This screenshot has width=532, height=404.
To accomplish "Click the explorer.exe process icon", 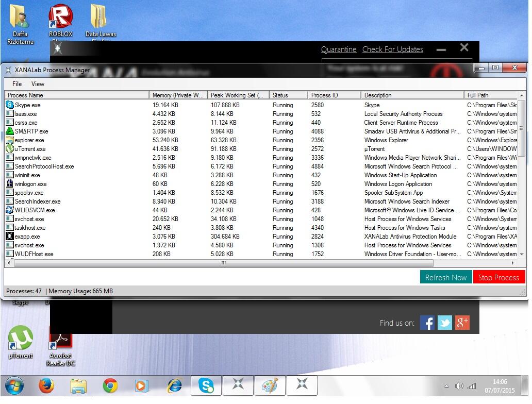I will [10, 140].
